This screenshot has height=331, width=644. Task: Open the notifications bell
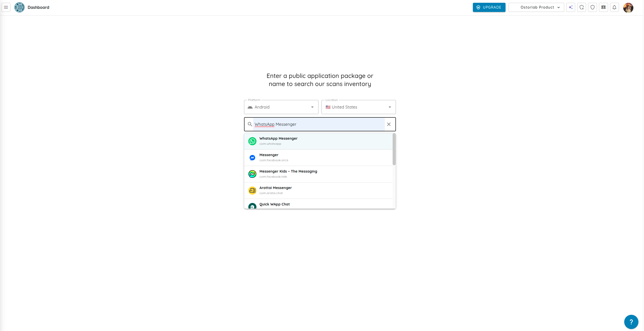(x=614, y=7)
